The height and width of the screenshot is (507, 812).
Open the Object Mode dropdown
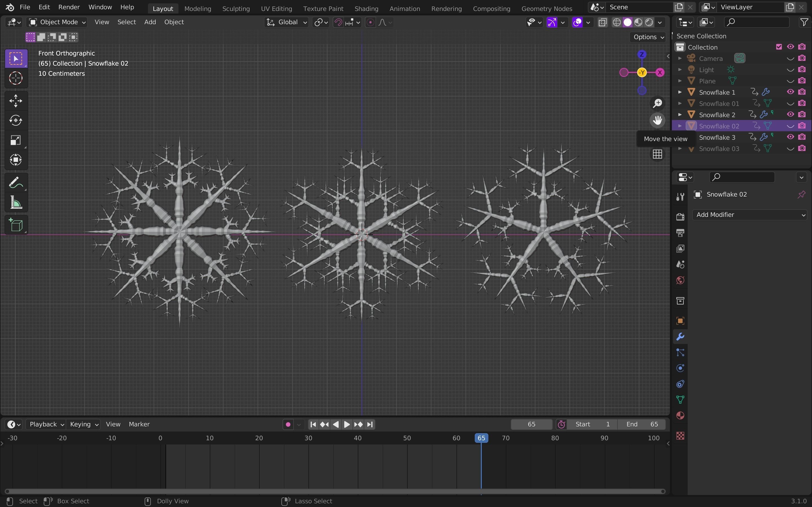(57, 22)
